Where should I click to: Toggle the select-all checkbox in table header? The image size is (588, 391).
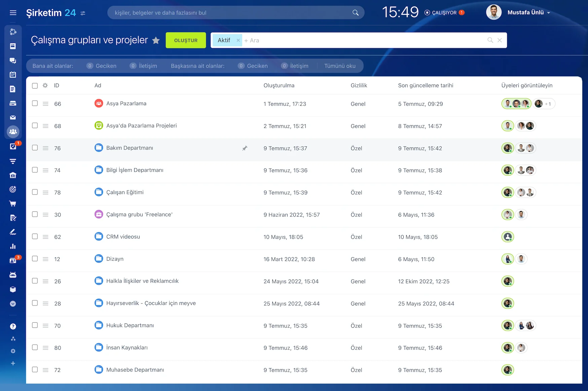point(35,85)
